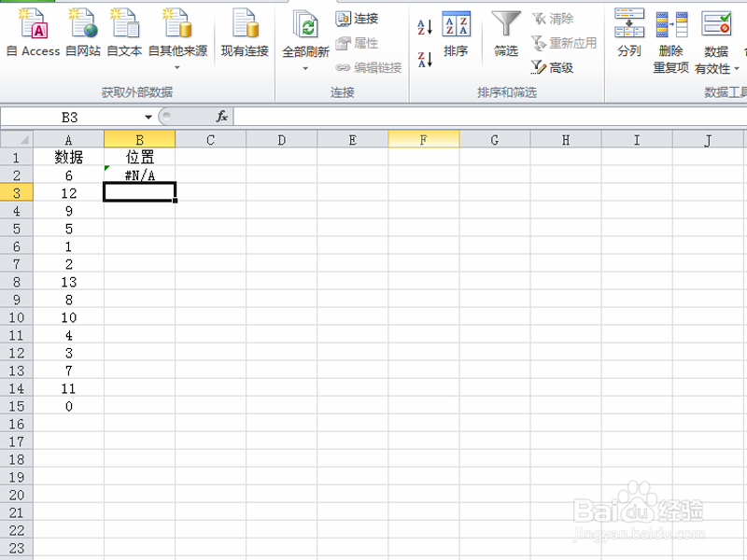Click 删除重复项 remove duplicates

point(671,41)
